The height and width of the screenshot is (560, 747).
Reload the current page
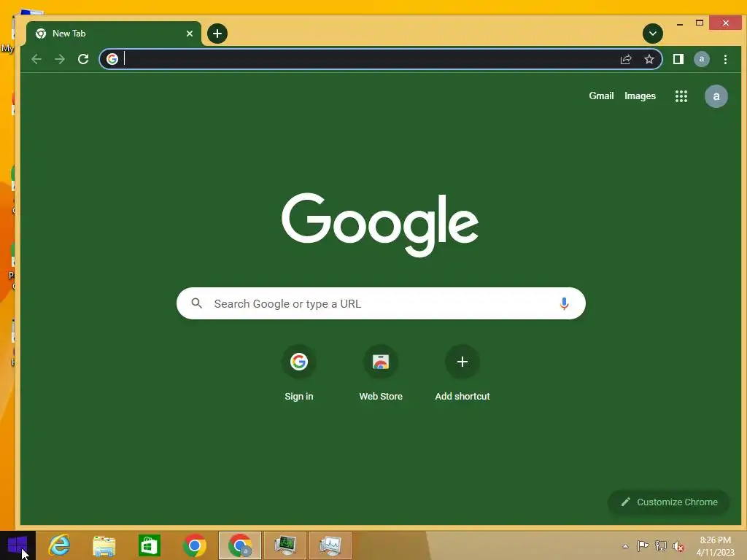(83, 59)
